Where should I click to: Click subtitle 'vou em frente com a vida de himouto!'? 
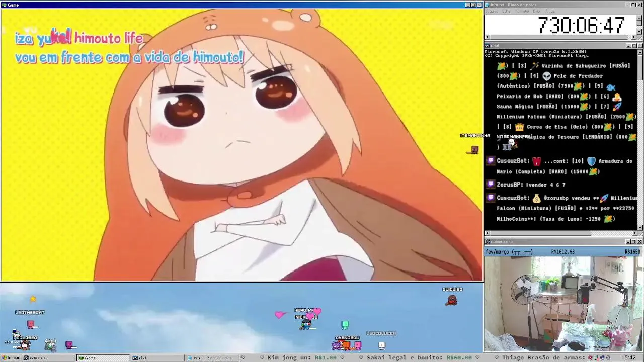(x=129, y=57)
